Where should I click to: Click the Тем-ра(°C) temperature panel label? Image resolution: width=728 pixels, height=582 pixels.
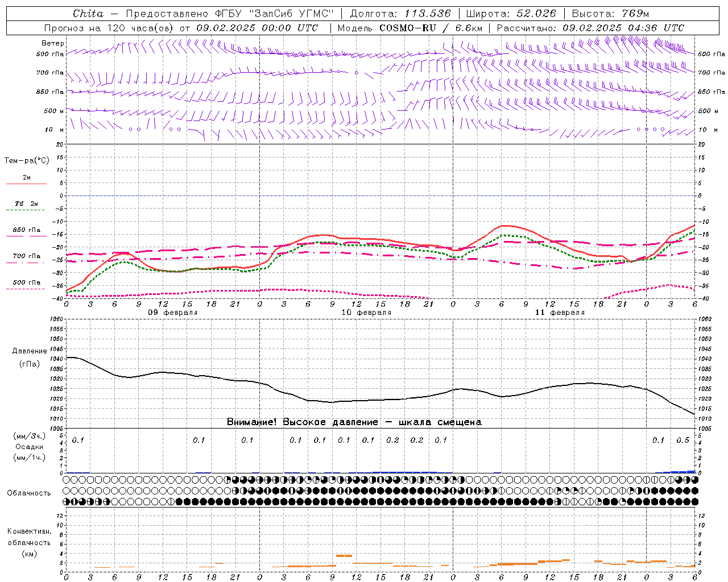pyautogui.click(x=27, y=161)
